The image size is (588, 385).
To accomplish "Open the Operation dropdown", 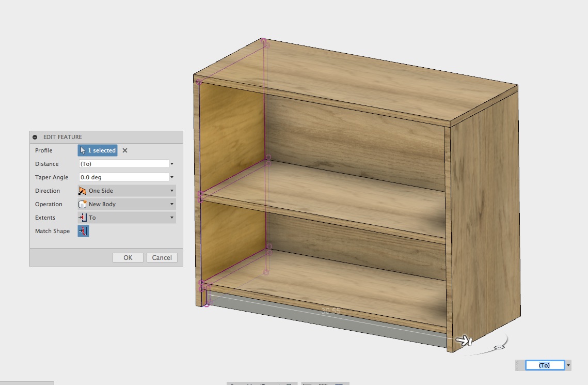I will tap(171, 204).
